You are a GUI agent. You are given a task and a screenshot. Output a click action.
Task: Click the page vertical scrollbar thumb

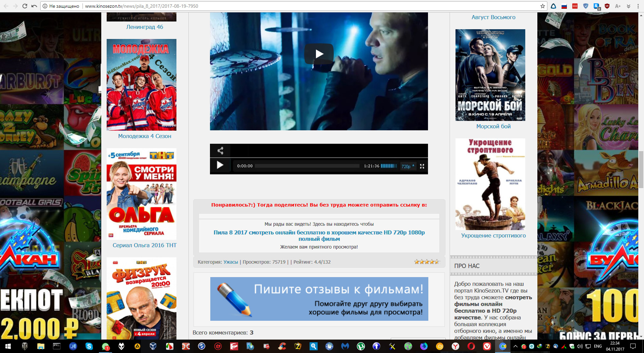click(x=641, y=170)
